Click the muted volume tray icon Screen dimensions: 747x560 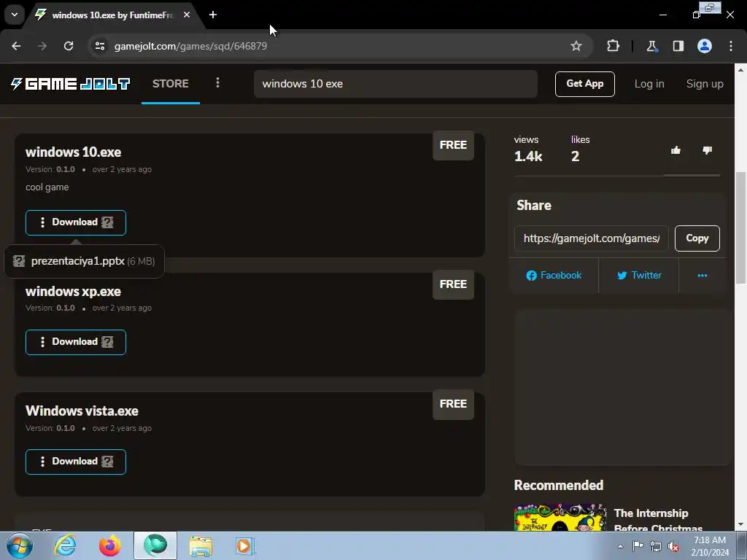[x=673, y=546]
